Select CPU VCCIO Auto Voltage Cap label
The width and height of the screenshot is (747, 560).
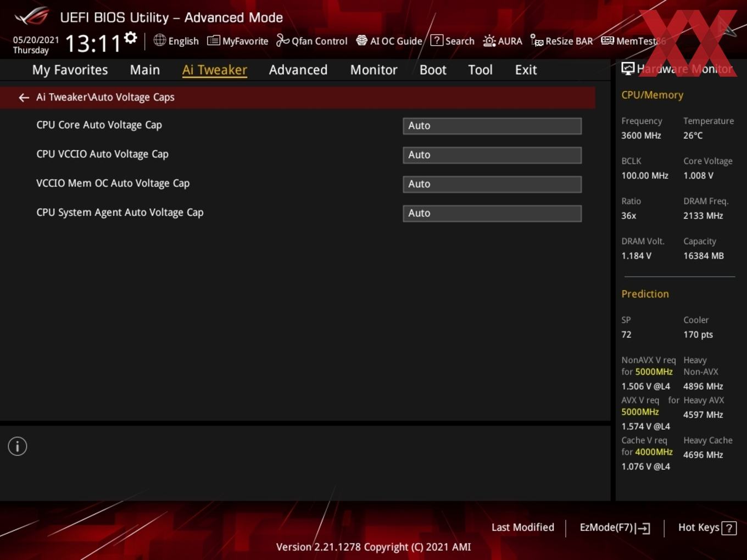pyautogui.click(x=102, y=154)
